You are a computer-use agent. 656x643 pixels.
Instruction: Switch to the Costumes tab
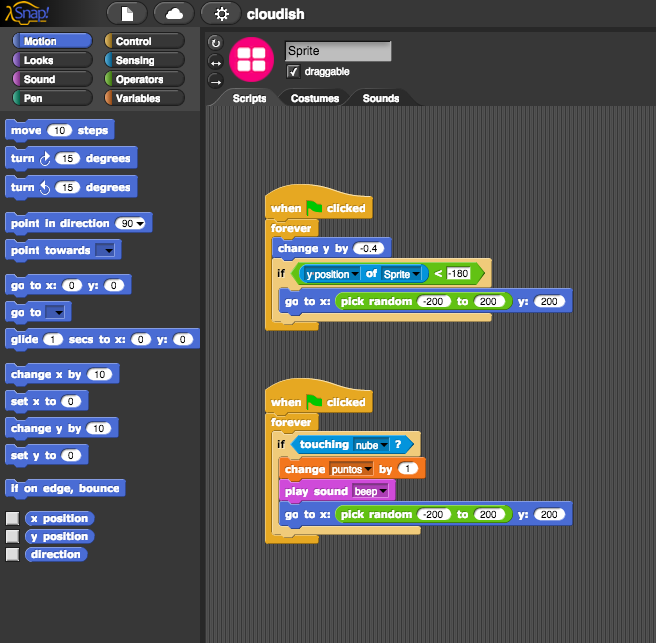click(314, 98)
